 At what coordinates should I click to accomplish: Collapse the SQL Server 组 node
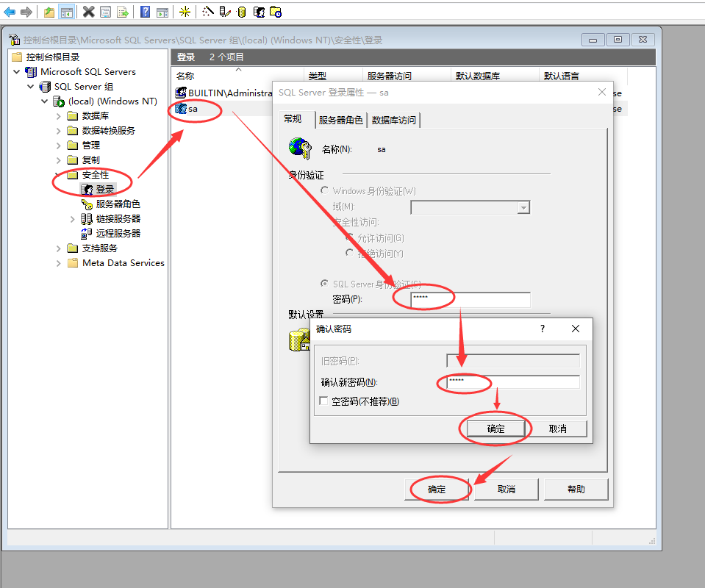coord(31,86)
